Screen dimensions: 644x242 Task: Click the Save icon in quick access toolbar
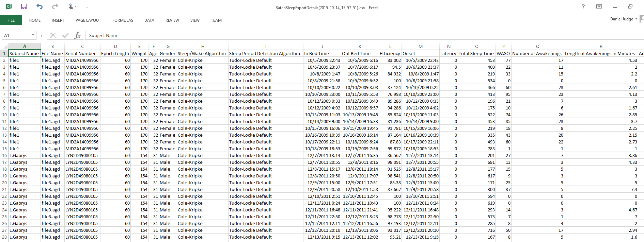[24, 6]
